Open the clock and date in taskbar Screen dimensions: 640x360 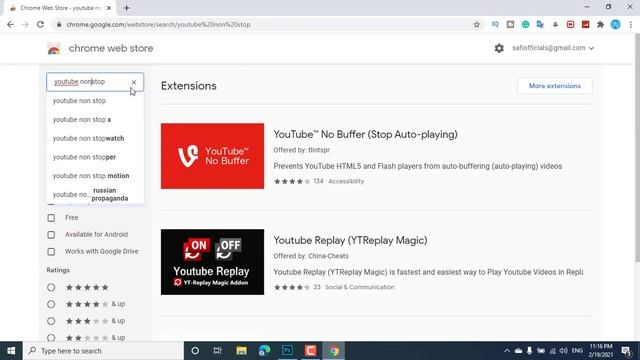point(600,351)
